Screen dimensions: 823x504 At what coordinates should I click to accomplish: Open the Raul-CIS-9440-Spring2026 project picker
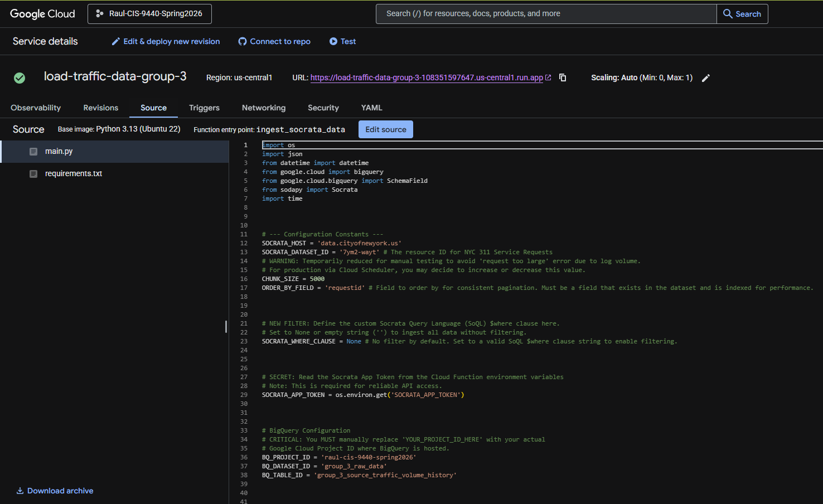click(149, 14)
